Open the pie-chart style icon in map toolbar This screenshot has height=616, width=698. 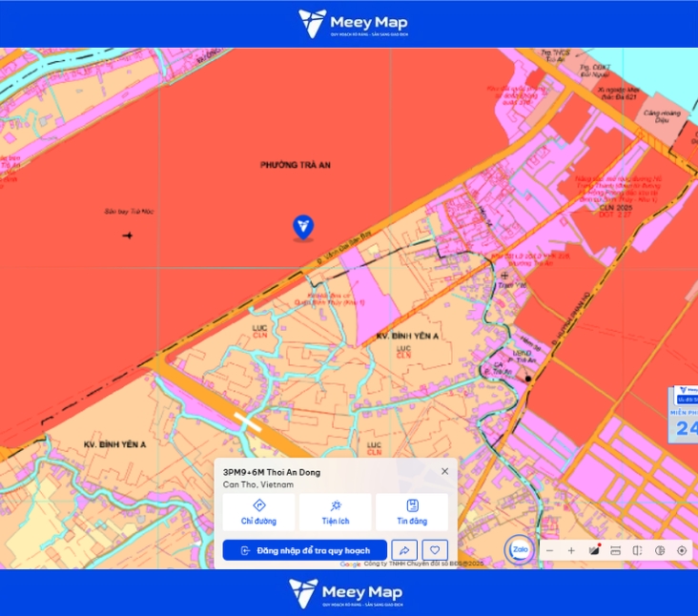point(660,550)
